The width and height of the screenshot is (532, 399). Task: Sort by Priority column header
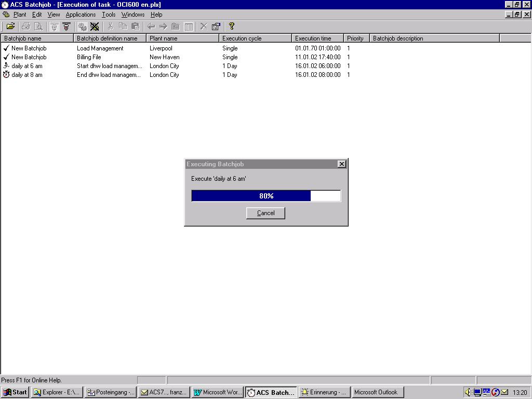356,38
